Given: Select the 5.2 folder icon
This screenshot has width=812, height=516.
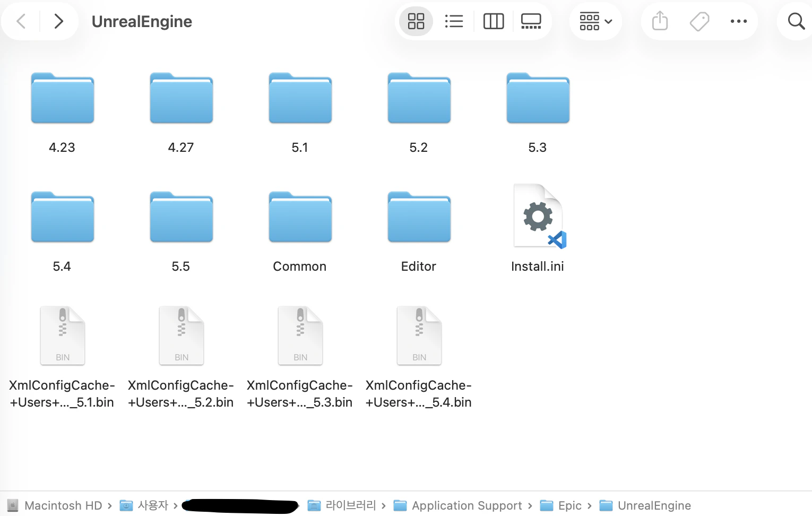Looking at the screenshot, I should (419, 98).
